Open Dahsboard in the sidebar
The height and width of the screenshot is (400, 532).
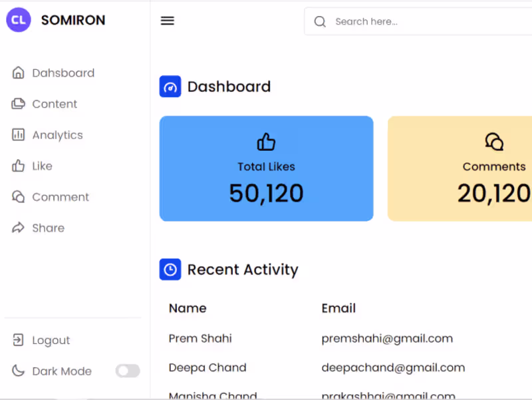(x=63, y=73)
